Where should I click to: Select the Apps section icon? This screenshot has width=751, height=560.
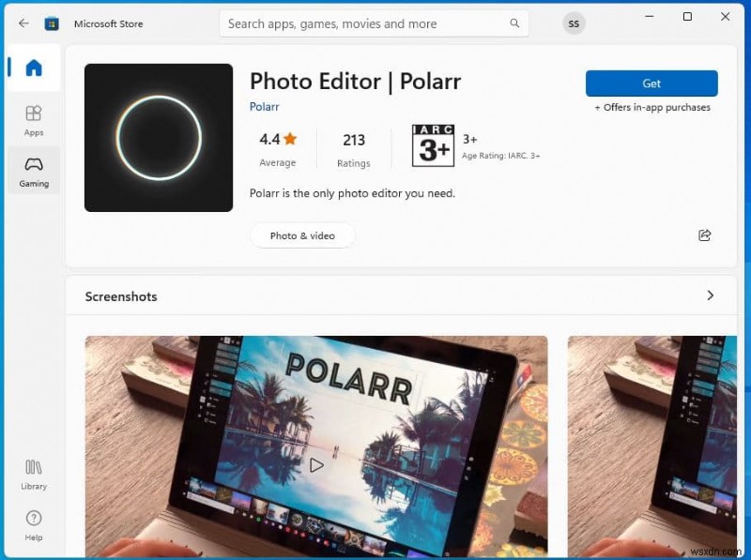(33, 117)
